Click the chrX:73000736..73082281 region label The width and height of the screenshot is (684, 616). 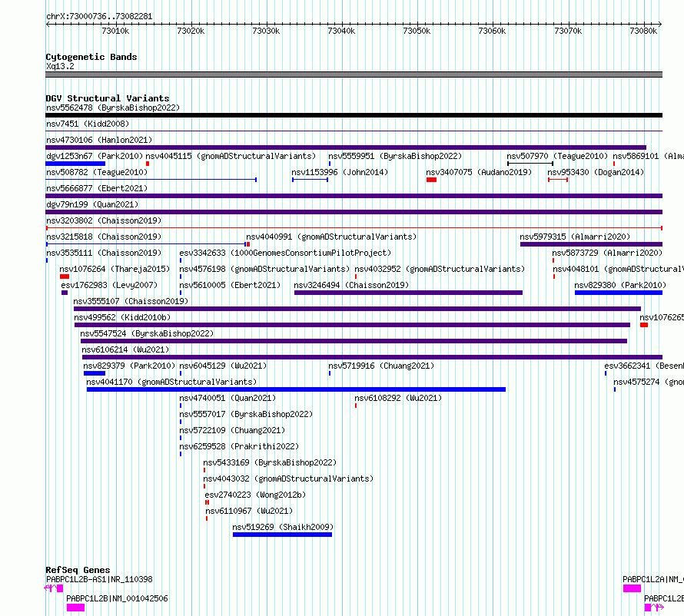coord(99,17)
